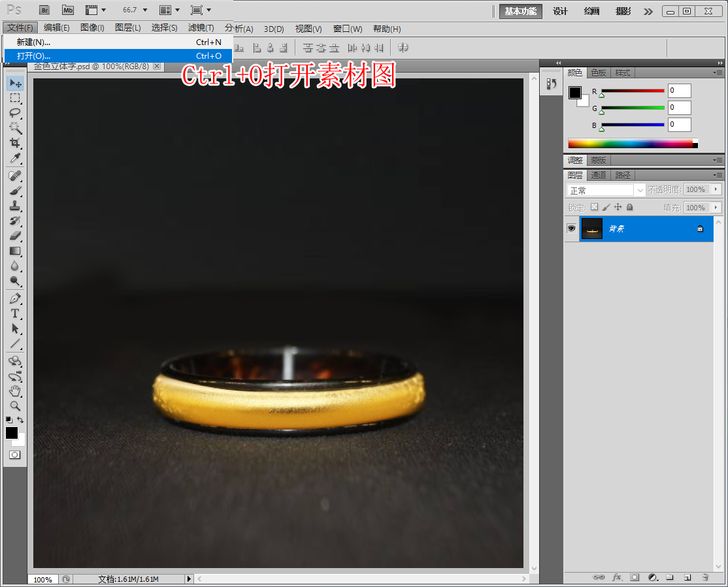Open the 滤镜(T) menu
The width and height of the screenshot is (728, 587).
click(x=201, y=28)
